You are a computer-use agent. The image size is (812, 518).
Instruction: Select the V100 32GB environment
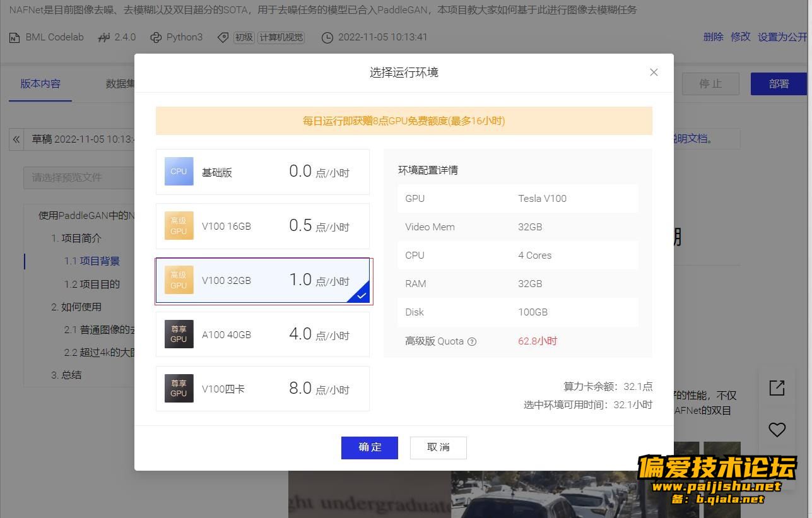tap(262, 280)
